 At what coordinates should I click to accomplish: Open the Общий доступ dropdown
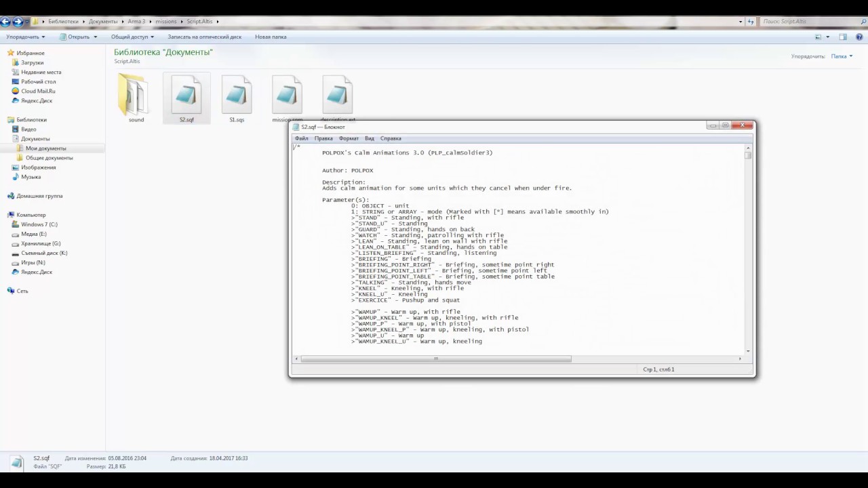coord(132,37)
